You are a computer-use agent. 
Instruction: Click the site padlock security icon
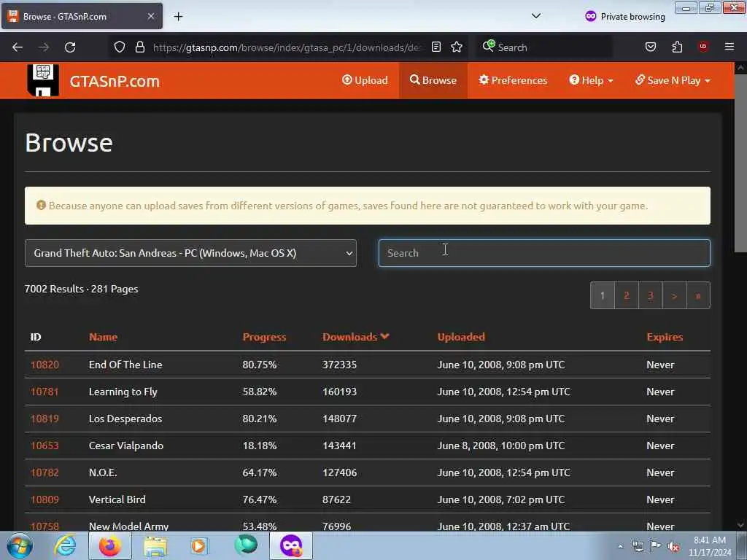[x=139, y=47]
